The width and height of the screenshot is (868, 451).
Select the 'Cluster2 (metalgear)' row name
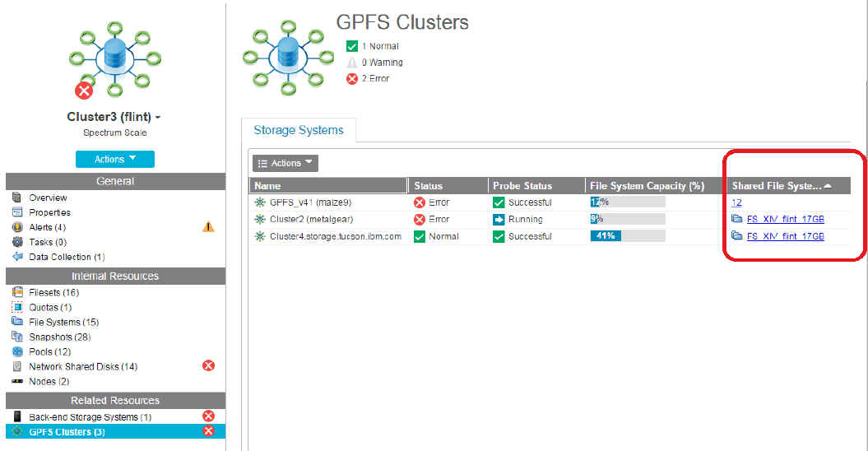(x=311, y=219)
